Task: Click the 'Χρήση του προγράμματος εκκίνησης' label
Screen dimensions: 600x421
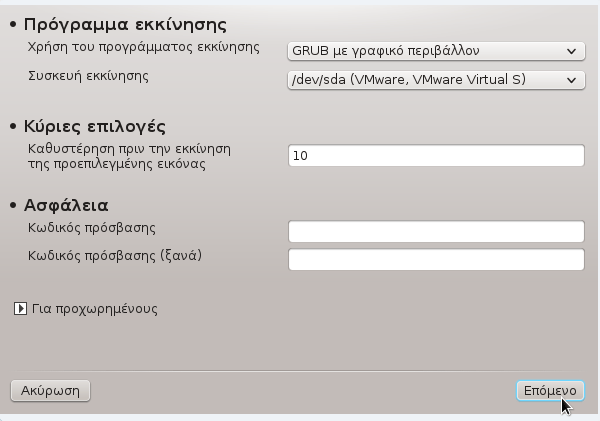Action: tap(144, 47)
